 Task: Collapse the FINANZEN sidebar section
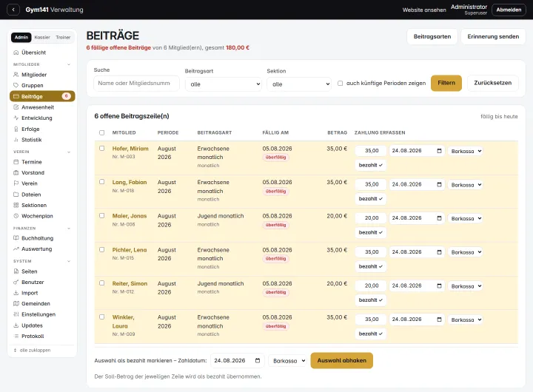coord(69,229)
